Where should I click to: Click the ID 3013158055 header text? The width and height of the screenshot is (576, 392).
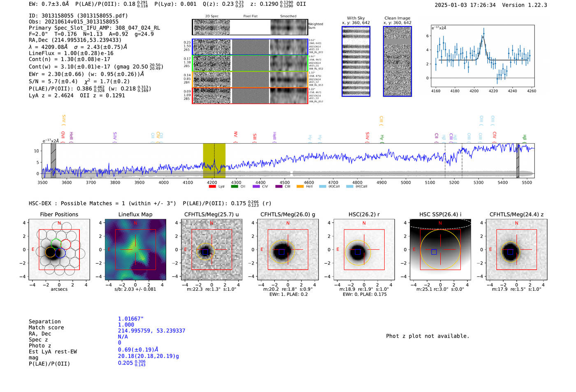click(78, 16)
